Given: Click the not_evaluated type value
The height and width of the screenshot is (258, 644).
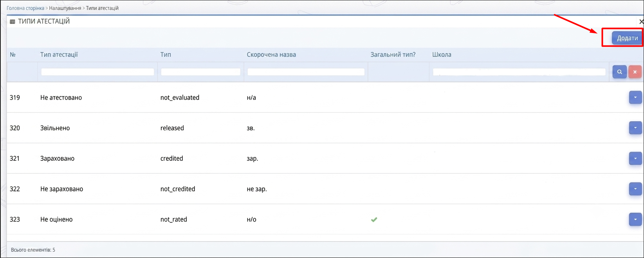Looking at the screenshot, I should tap(180, 98).
